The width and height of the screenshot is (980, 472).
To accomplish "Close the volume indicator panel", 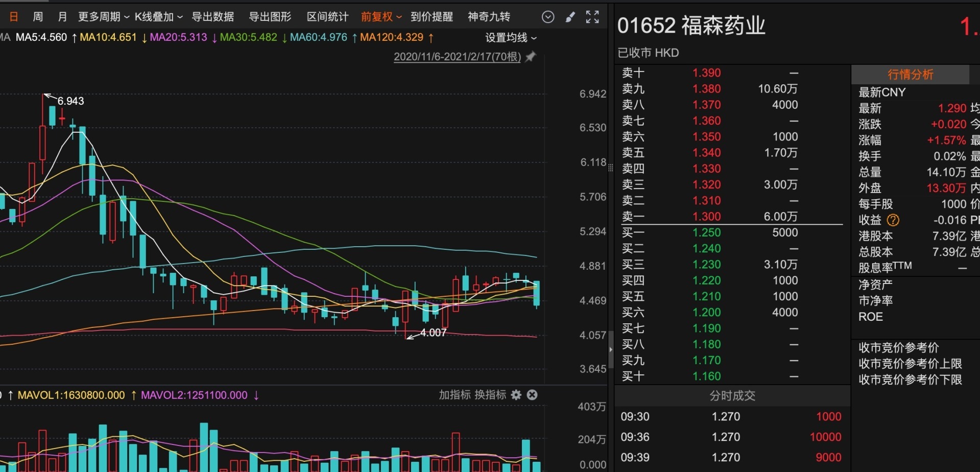I will coord(532,395).
